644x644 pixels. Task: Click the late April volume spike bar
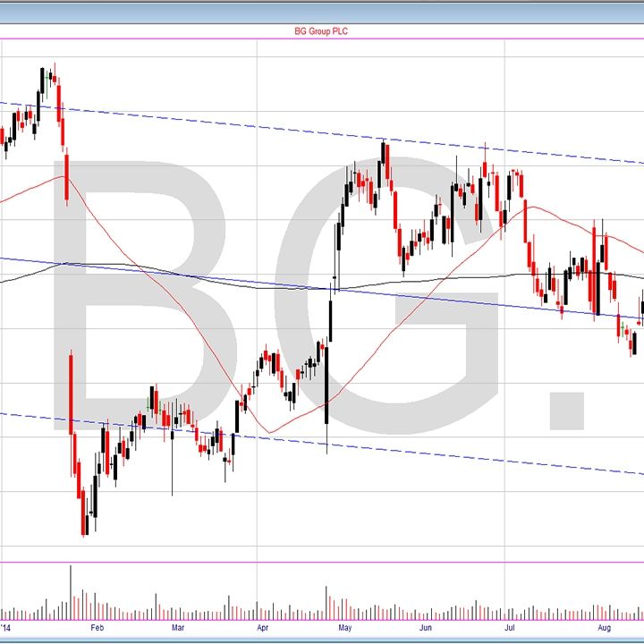[x=327, y=603]
